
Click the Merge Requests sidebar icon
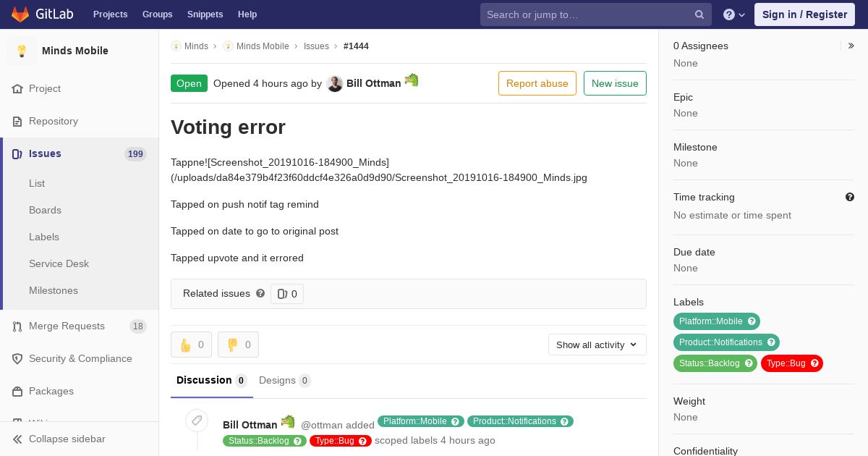coord(17,326)
